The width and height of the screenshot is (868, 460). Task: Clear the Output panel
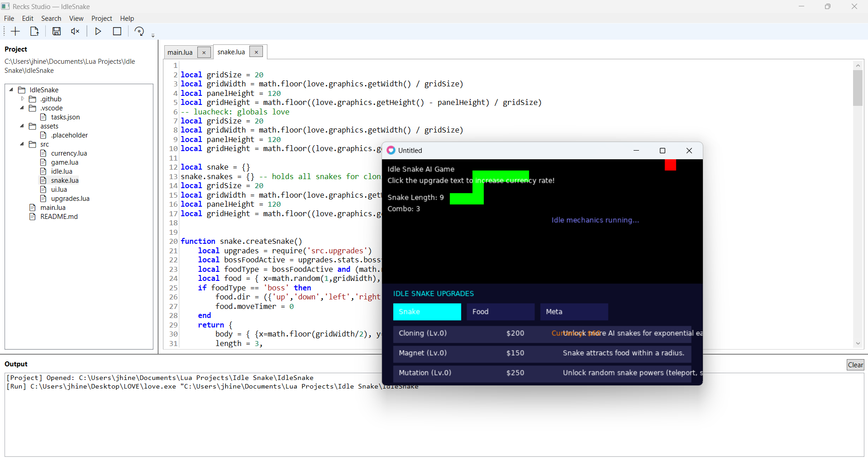tap(855, 365)
